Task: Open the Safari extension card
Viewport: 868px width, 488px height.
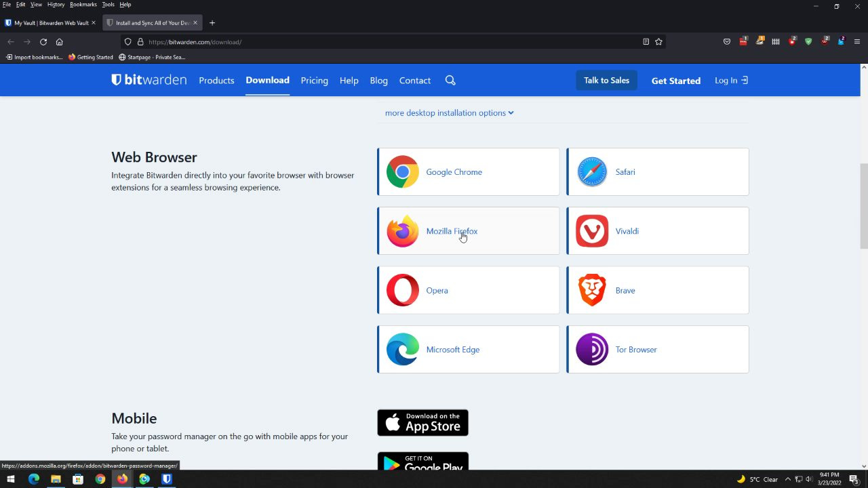Action: click(x=658, y=172)
